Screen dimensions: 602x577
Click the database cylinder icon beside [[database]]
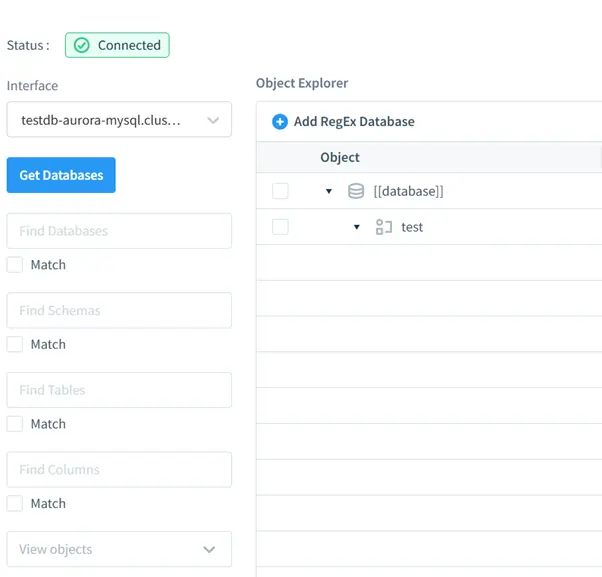356,191
